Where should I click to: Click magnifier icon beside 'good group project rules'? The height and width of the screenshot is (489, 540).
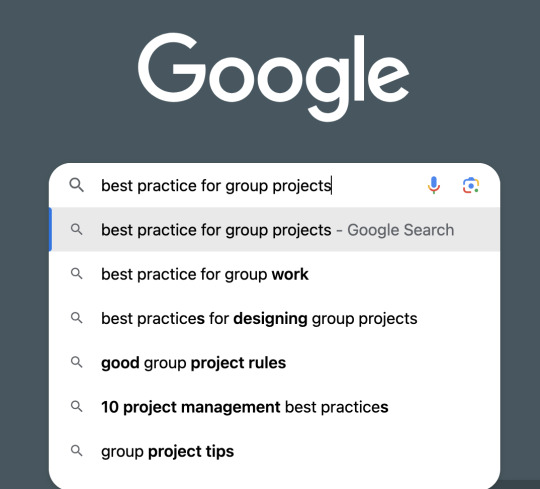click(x=76, y=363)
